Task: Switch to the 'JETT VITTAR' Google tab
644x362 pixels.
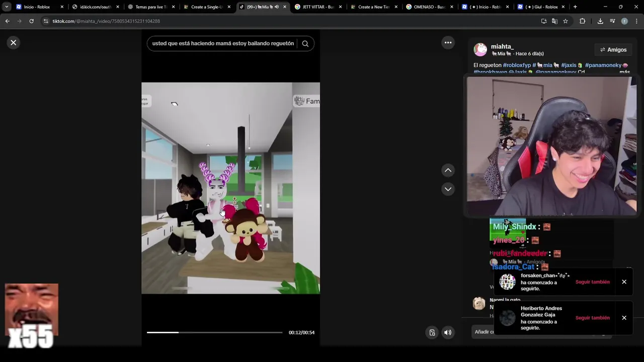Action: 318,7
